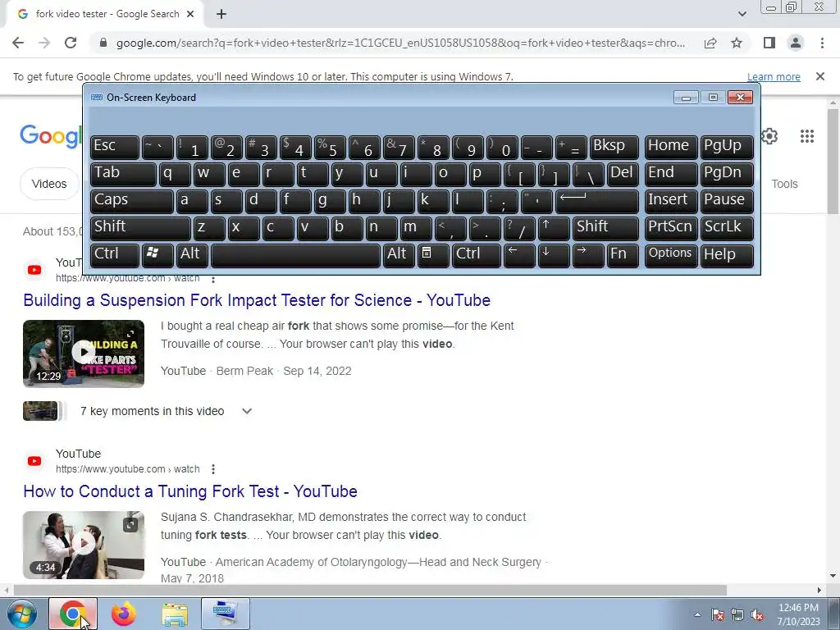Open the Windows Start button
The image size is (840, 630).
click(x=22, y=614)
